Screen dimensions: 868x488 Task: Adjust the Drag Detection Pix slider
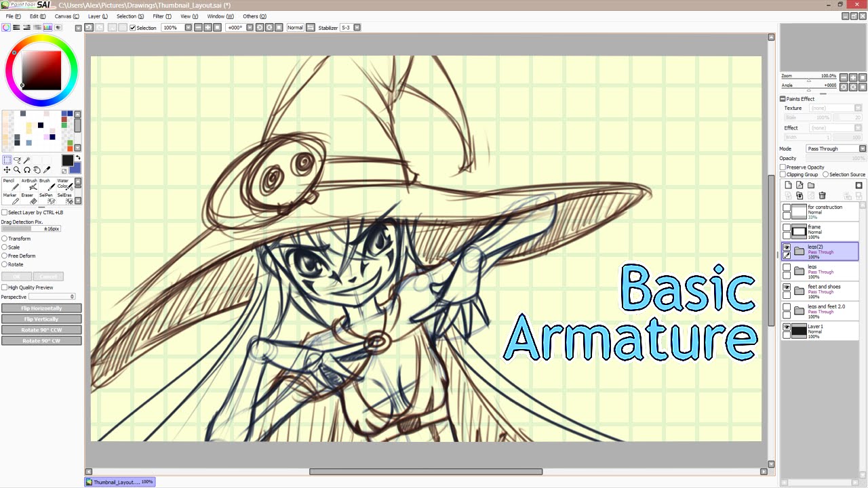click(x=31, y=228)
